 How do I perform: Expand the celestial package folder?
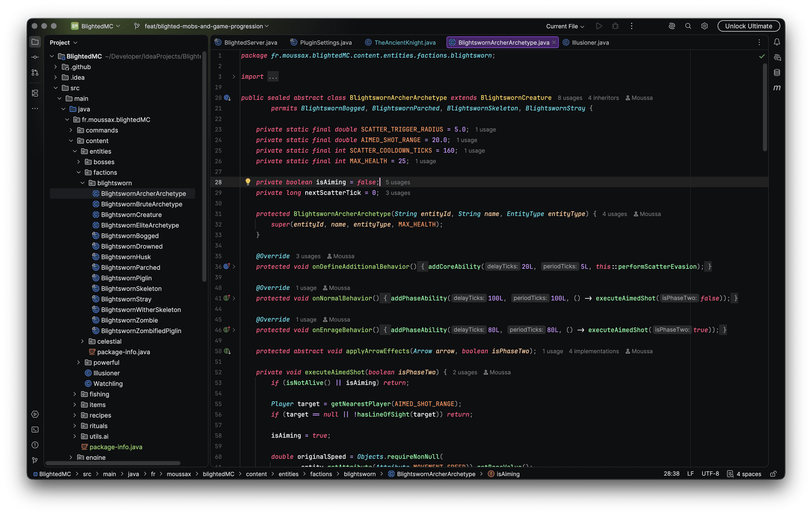tap(82, 341)
